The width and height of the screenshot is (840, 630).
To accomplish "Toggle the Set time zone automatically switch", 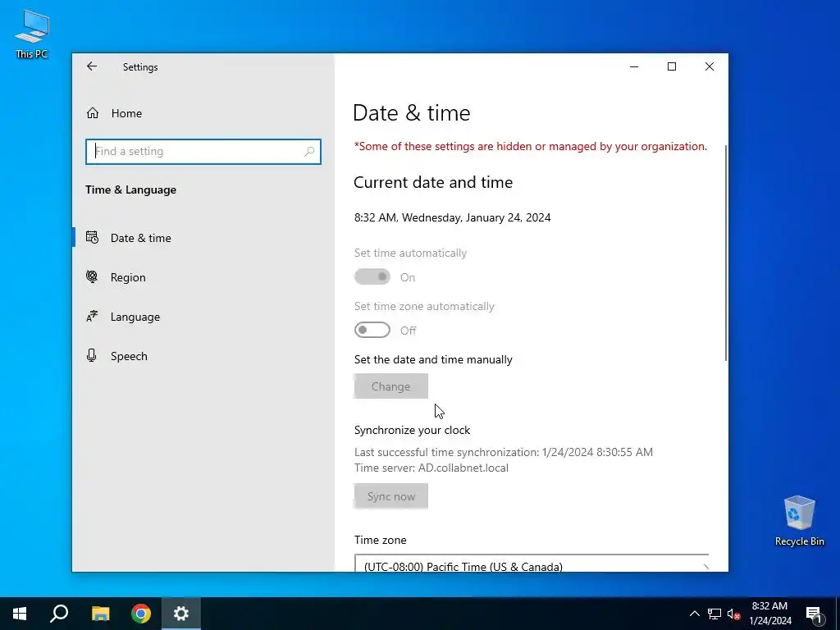I will tap(372, 330).
